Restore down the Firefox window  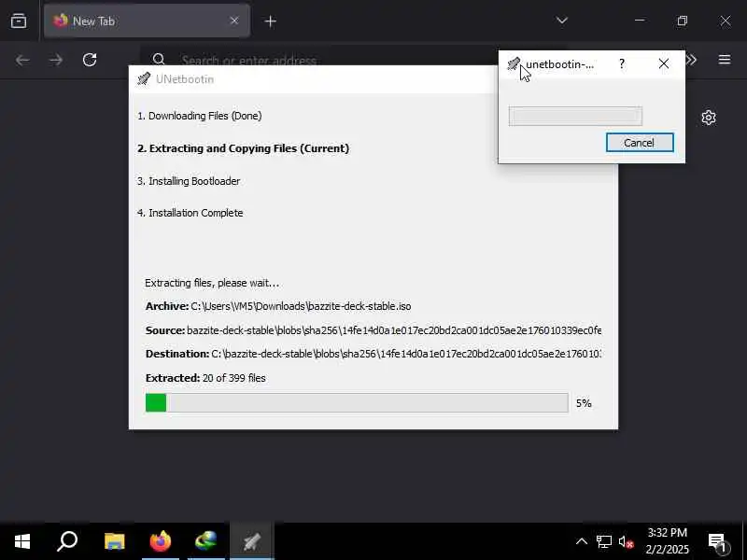(683, 21)
